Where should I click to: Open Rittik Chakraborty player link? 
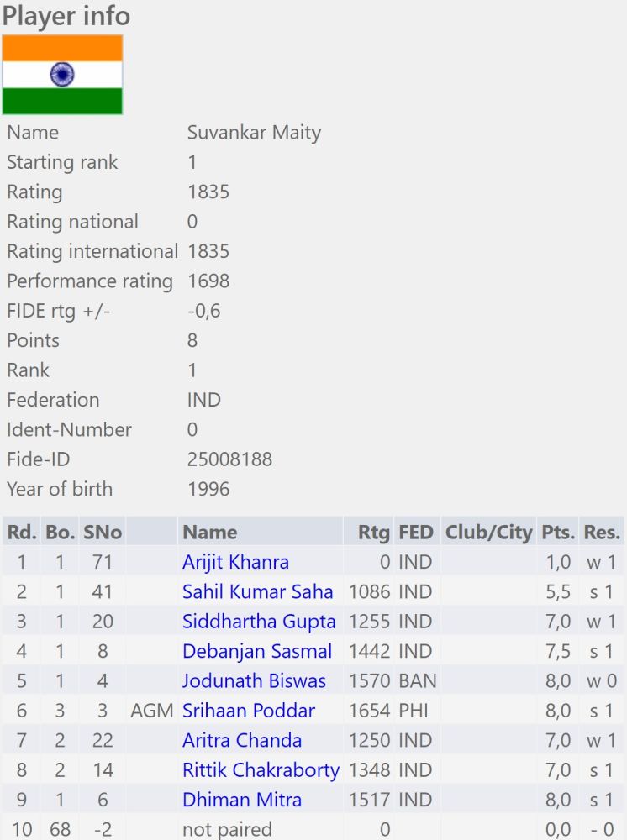pyautogui.click(x=261, y=769)
